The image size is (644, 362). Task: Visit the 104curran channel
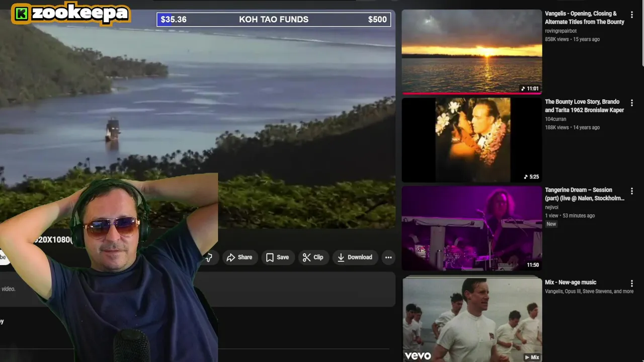555,119
